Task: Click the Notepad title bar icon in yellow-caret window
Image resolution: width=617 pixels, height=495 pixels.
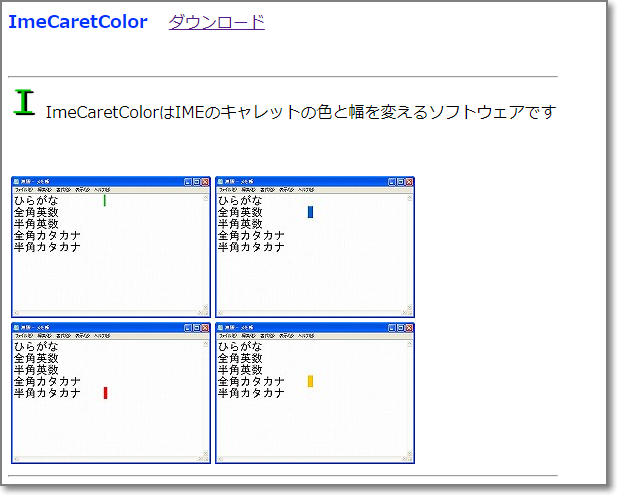Action: [x=221, y=327]
